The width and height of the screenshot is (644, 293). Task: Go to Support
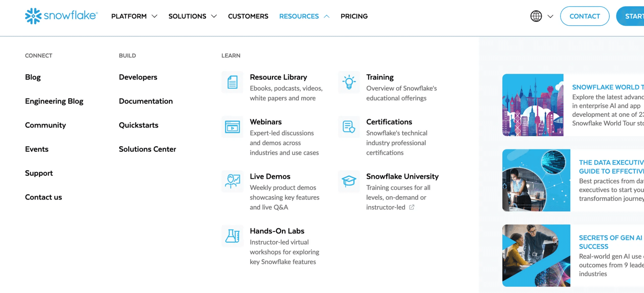pyautogui.click(x=39, y=173)
